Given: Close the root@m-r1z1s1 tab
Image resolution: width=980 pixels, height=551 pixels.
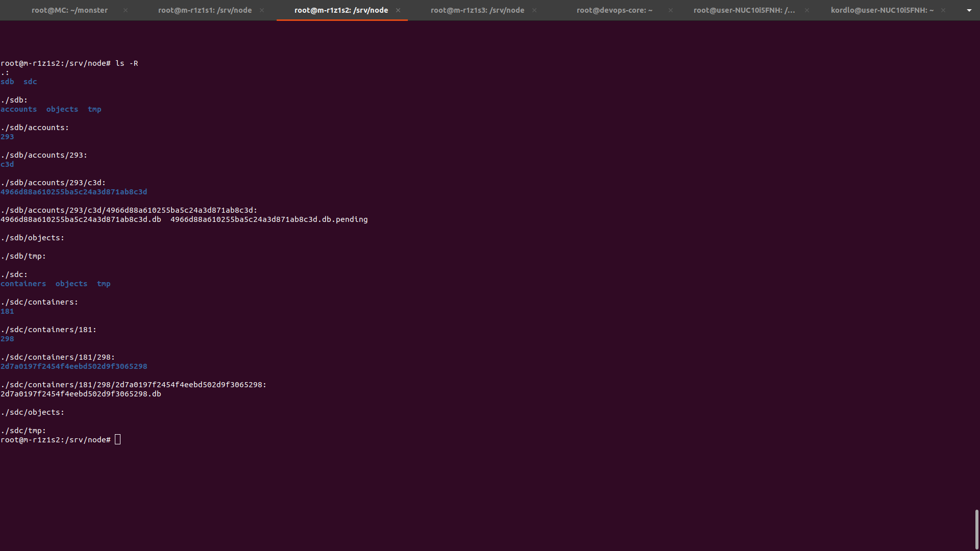Looking at the screenshot, I should coord(262,10).
